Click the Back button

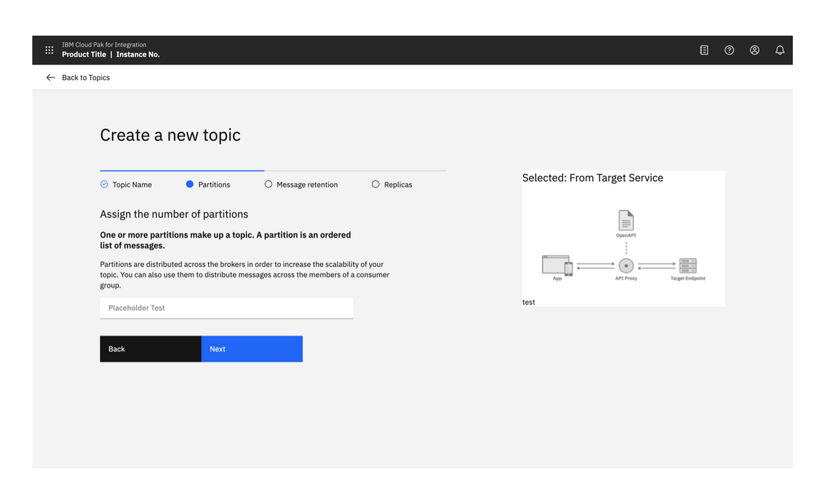tap(150, 349)
